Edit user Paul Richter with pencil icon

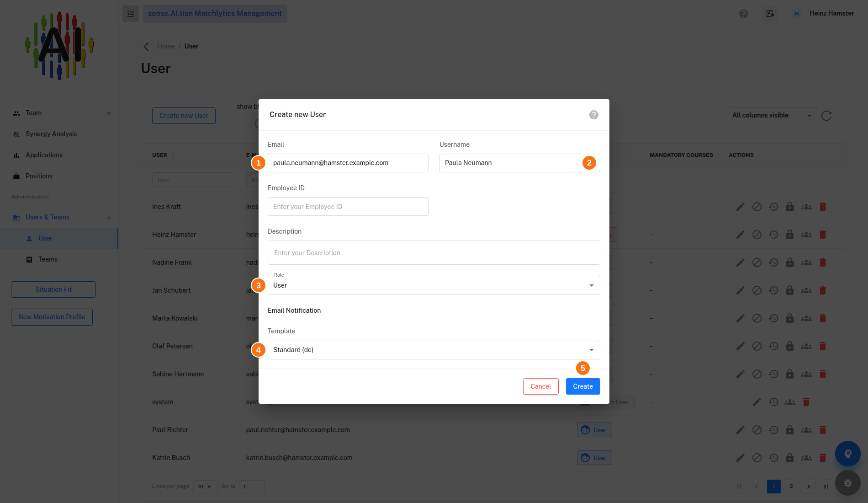(741, 430)
